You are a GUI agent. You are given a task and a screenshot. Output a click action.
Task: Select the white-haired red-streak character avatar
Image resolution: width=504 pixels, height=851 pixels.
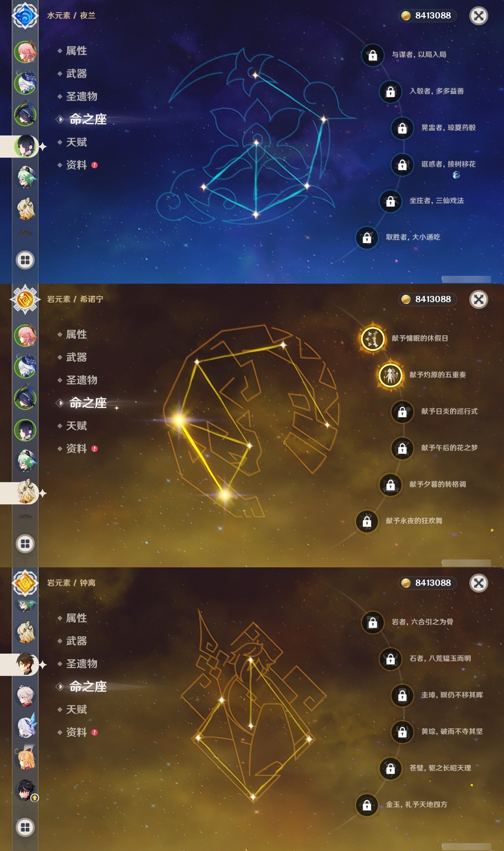pos(26,695)
